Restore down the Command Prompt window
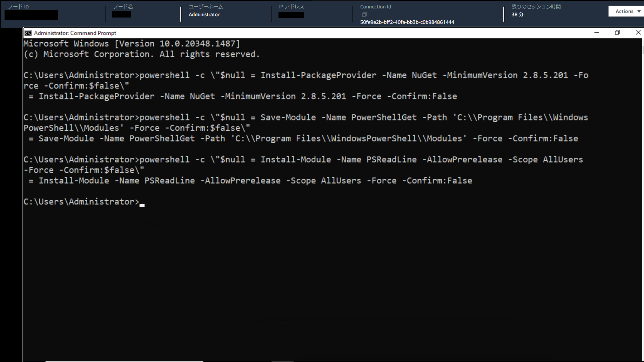 click(617, 32)
